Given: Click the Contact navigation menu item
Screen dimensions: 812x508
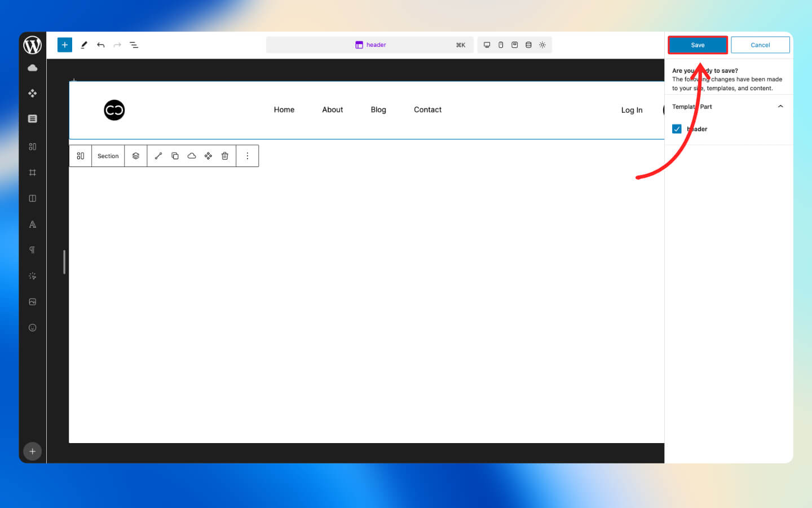Looking at the screenshot, I should (x=427, y=110).
